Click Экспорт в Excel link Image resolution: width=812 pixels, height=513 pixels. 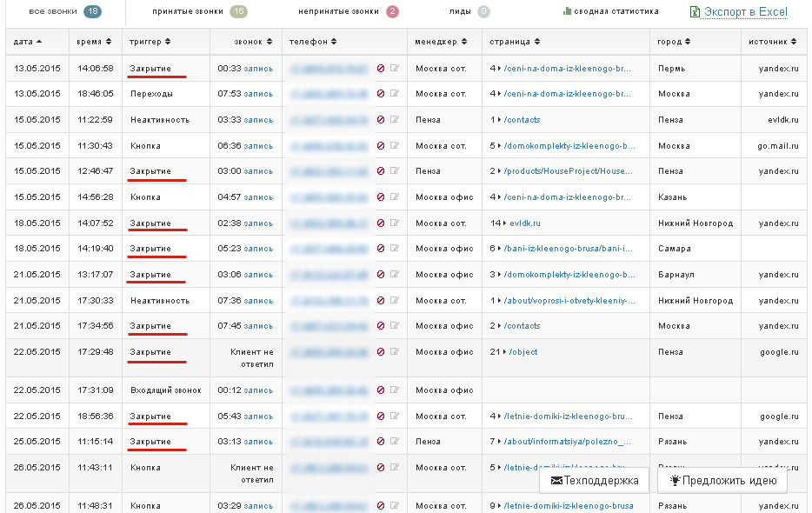[746, 12]
